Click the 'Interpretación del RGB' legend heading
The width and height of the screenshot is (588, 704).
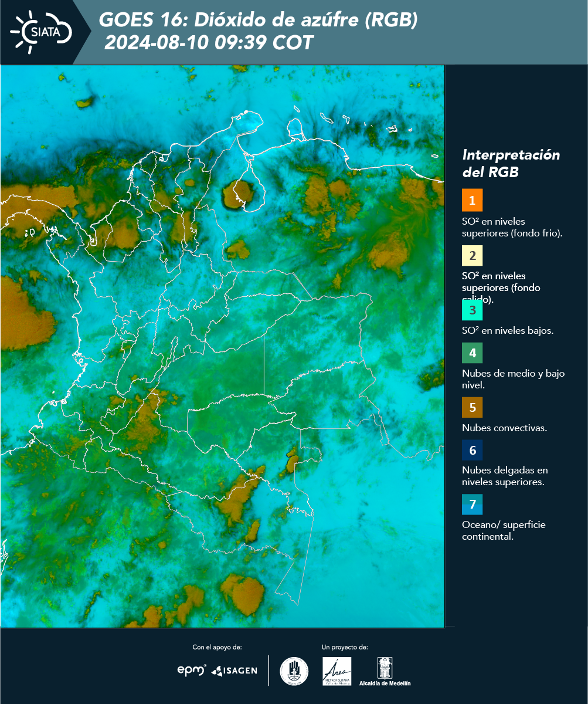511,164
